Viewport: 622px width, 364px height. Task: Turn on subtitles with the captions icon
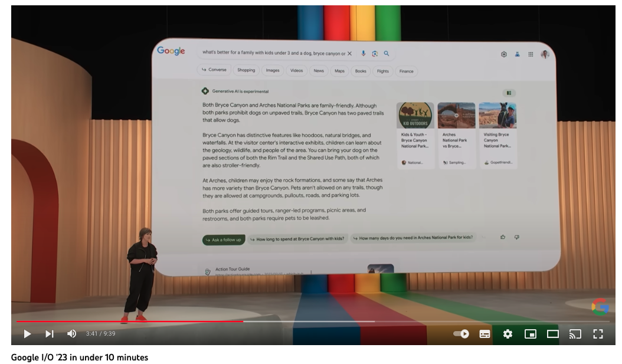click(484, 335)
